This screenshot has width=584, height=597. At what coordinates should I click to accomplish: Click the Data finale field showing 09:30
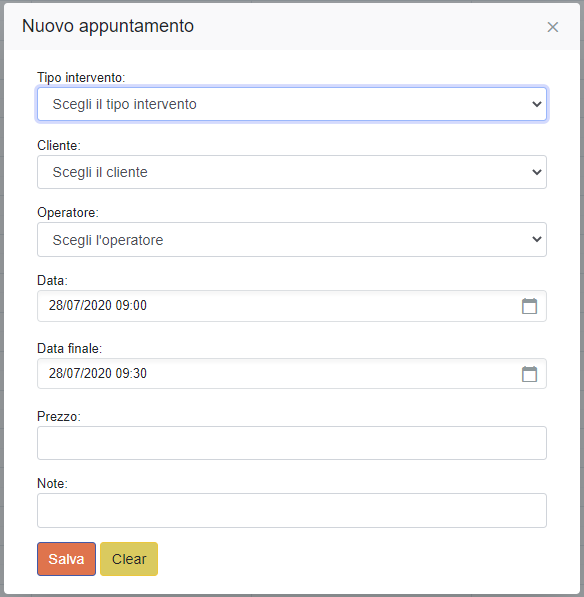[x=292, y=374]
